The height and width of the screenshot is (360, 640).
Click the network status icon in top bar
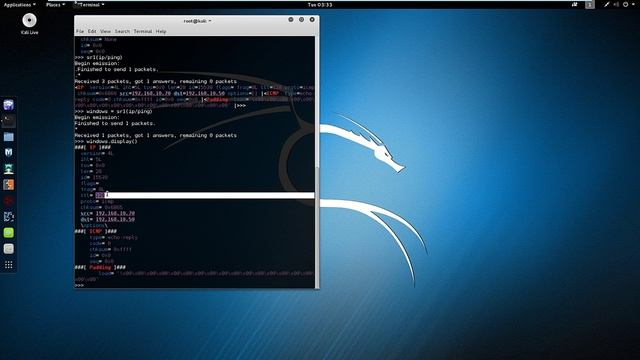click(607, 4)
